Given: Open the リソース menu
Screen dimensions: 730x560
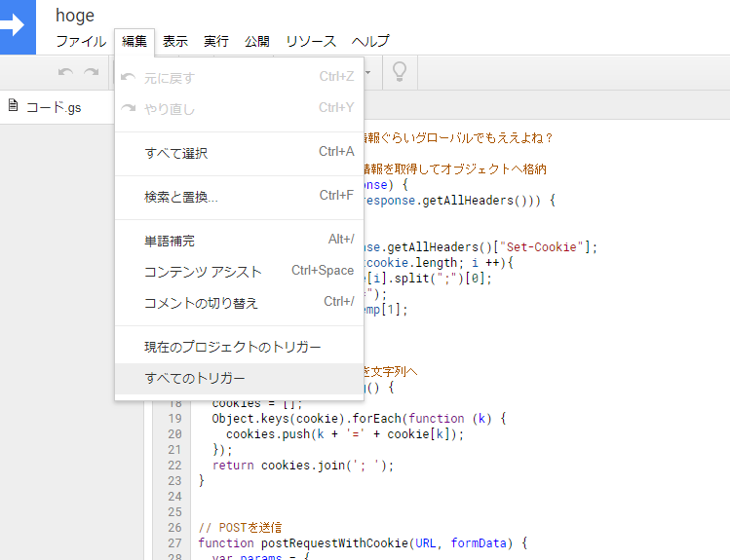Looking at the screenshot, I should pyautogui.click(x=311, y=41).
